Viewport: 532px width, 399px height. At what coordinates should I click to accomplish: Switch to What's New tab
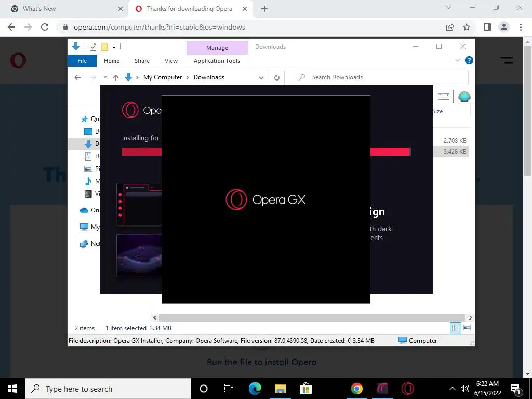(x=64, y=9)
